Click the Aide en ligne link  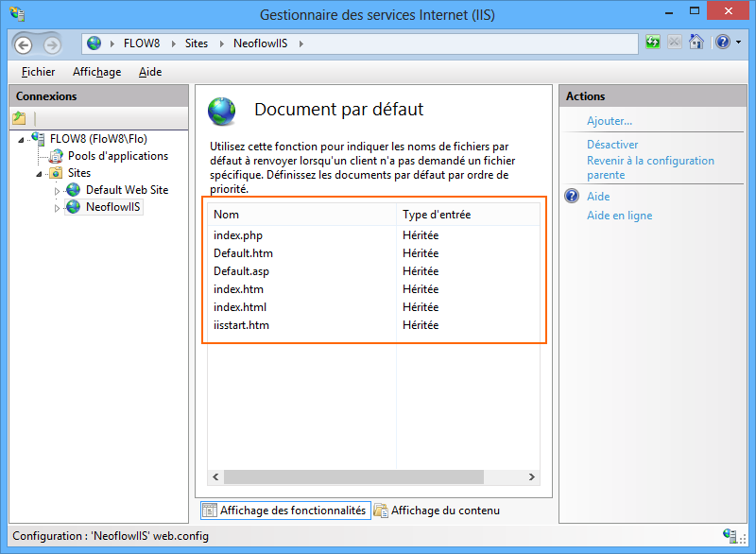click(620, 216)
